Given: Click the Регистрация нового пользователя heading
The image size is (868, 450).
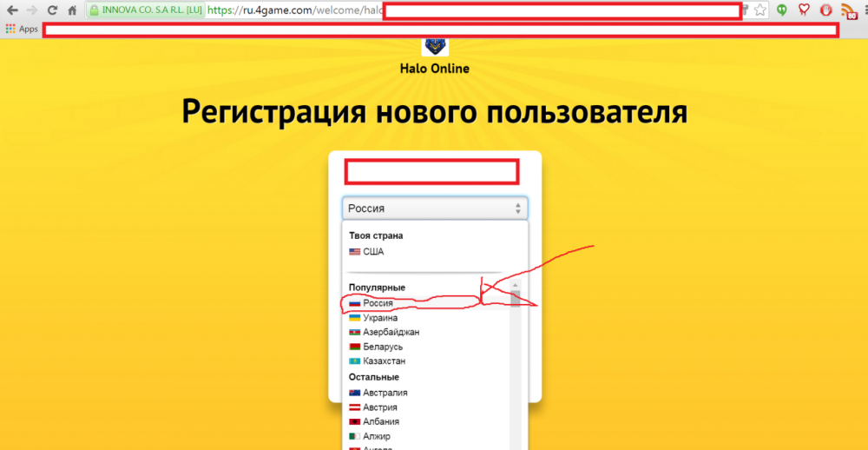Looking at the screenshot, I should [x=435, y=112].
